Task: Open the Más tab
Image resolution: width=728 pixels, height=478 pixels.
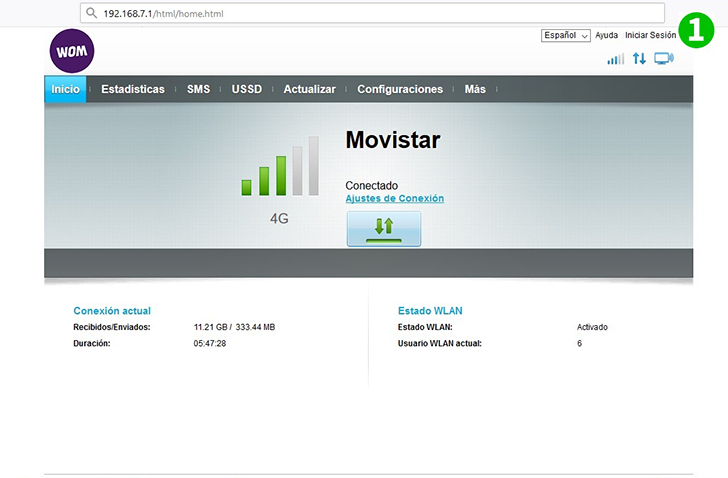Action: (x=475, y=89)
